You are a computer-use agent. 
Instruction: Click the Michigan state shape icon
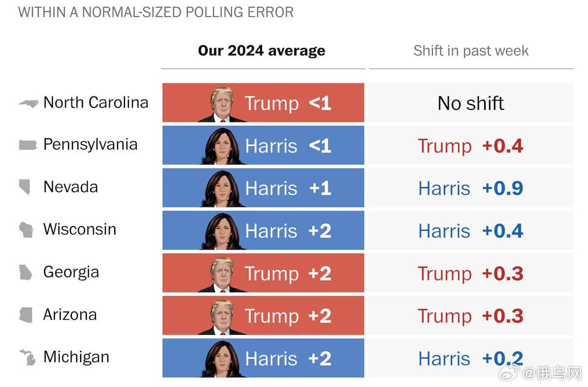coord(27,357)
